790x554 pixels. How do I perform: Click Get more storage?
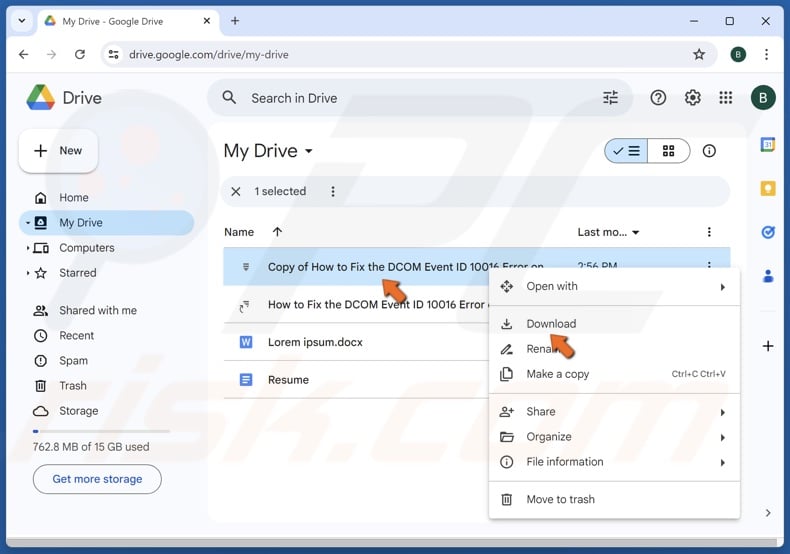coord(97,479)
